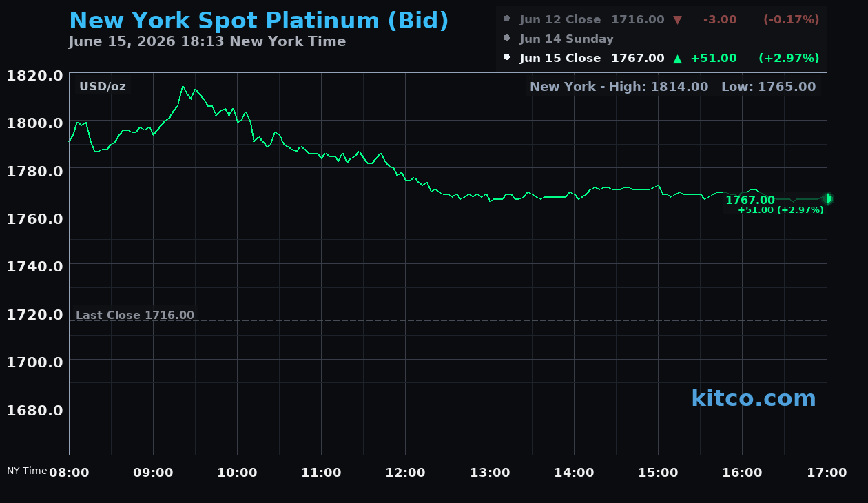
Task: Click the 1700.0 y-axis label
Action: (35, 362)
